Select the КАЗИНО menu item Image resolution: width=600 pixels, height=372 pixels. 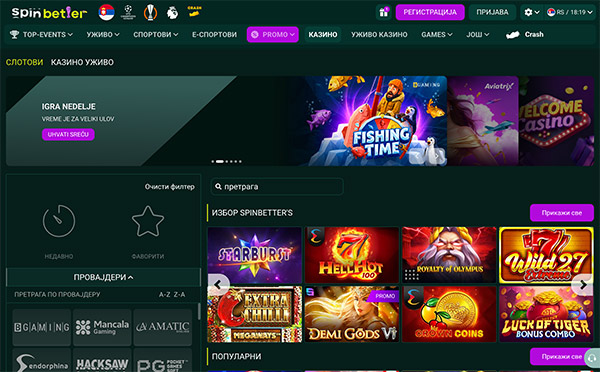(323, 34)
